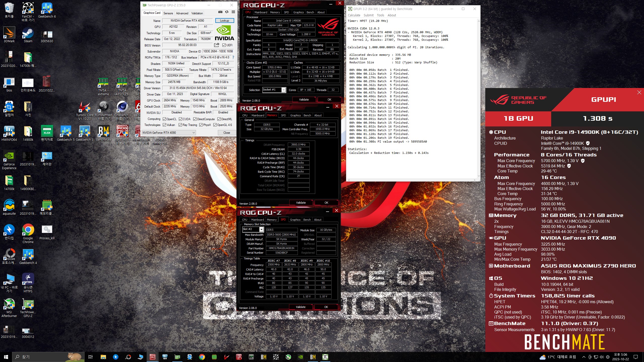Open Process_kill desktop icon
Image resolution: width=644 pixels, height=362 pixels.
pos(47,232)
